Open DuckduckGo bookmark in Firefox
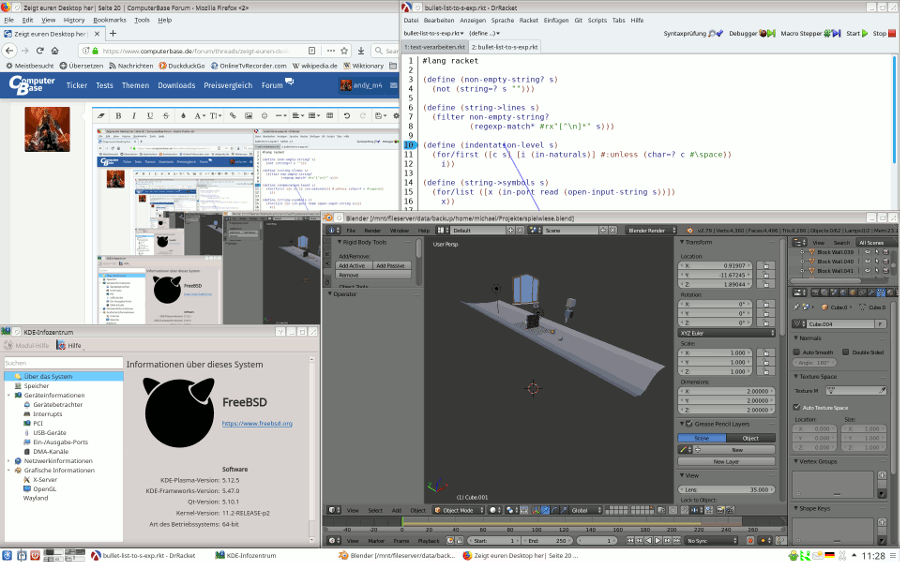Screen dimensions: 900x562 [181, 65]
